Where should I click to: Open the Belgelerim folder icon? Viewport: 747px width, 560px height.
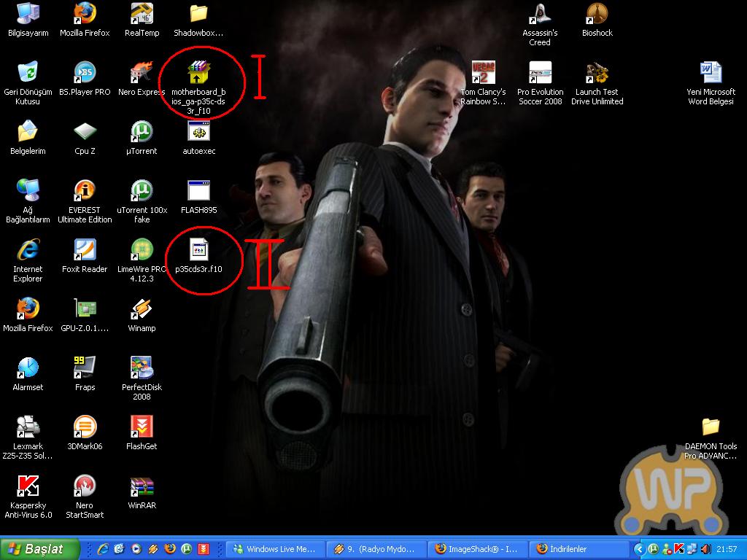[x=28, y=138]
